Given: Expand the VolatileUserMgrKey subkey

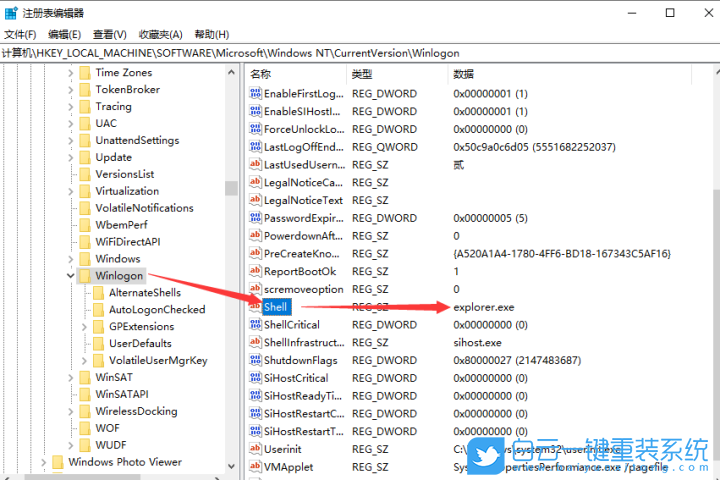Looking at the screenshot, I should (x=84, y=361).
